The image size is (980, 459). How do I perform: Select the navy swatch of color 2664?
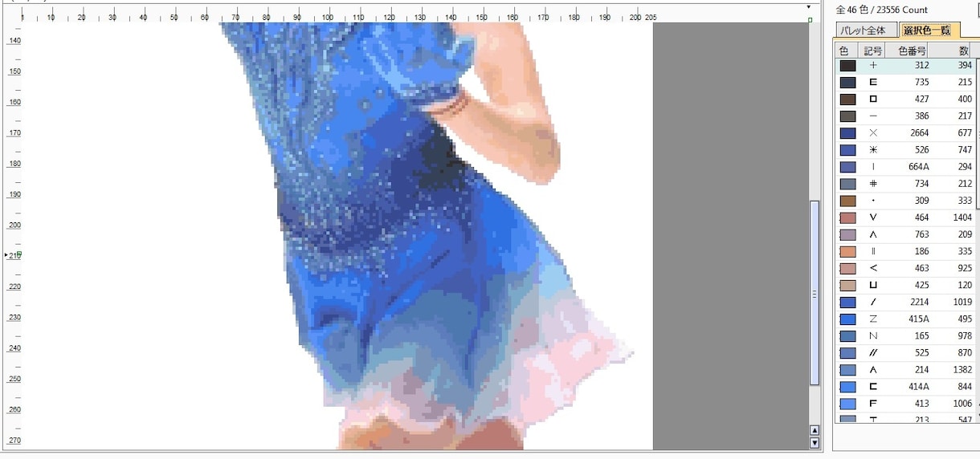(x=847, y=133)
